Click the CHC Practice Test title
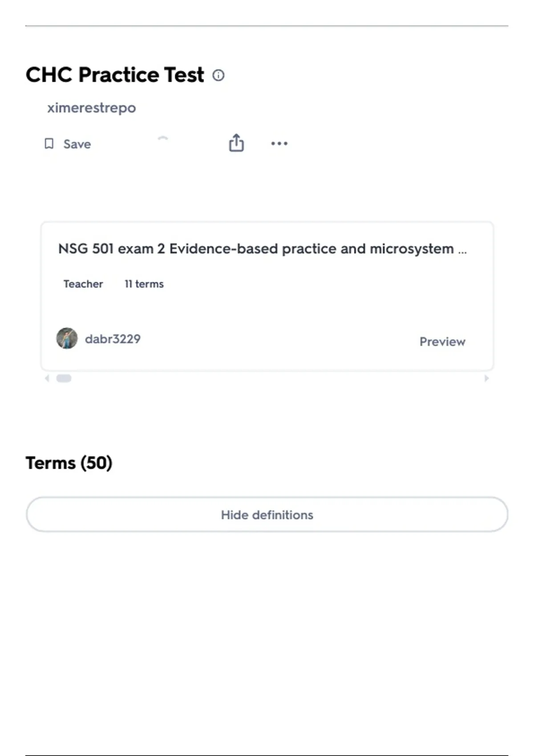The height and width of the screenshot is (756, 534). [115, 75]
